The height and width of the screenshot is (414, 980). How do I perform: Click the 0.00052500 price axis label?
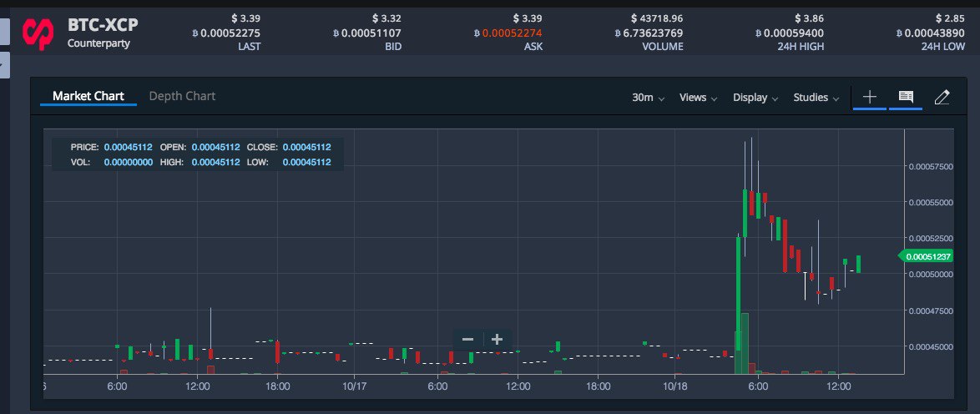(x=931, y=239)
